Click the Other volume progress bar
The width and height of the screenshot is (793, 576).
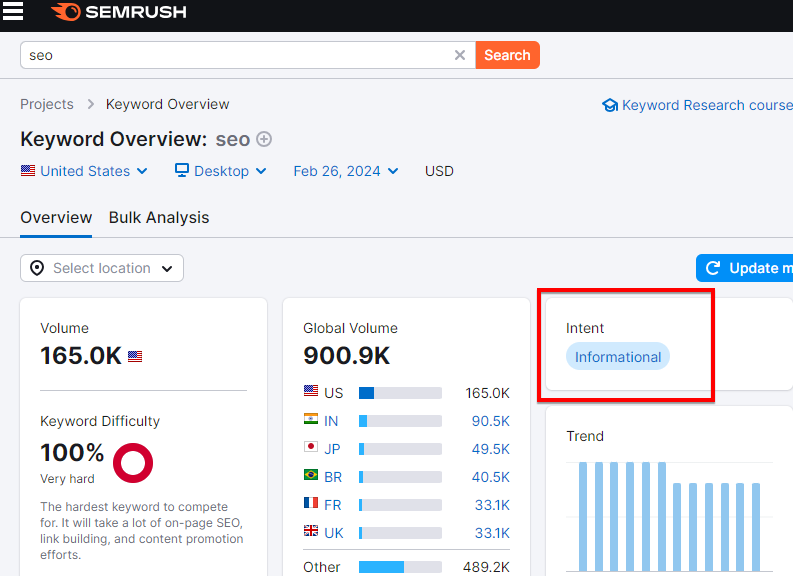click(x=400, y=567)
